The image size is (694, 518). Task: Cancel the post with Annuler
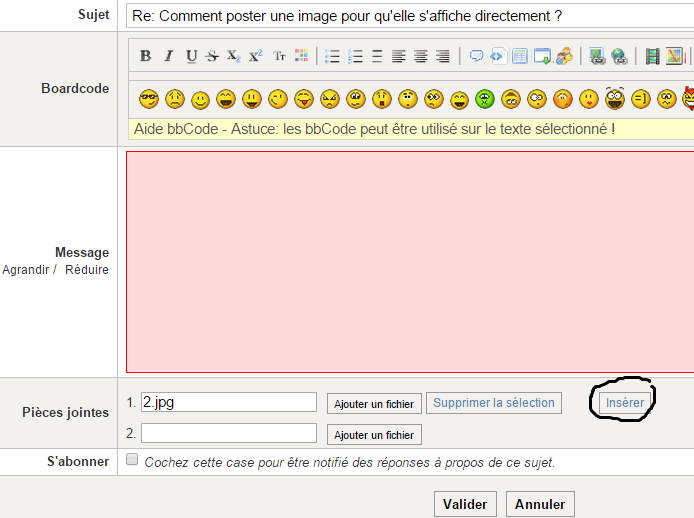coord(540,504)
